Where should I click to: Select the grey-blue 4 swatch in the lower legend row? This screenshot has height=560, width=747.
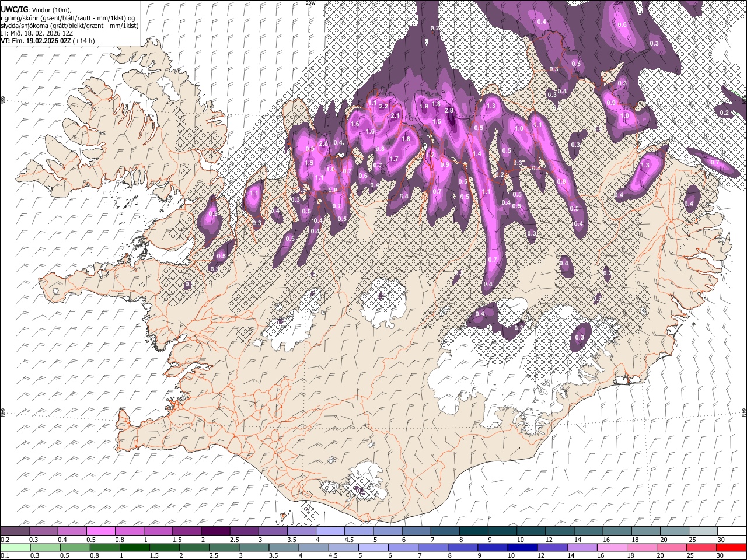point(313,547)
